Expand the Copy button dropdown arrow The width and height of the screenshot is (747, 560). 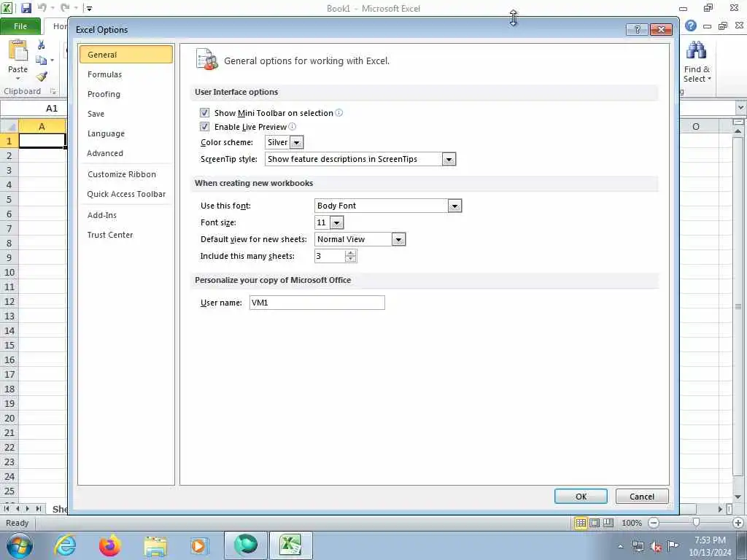point(52,61)
